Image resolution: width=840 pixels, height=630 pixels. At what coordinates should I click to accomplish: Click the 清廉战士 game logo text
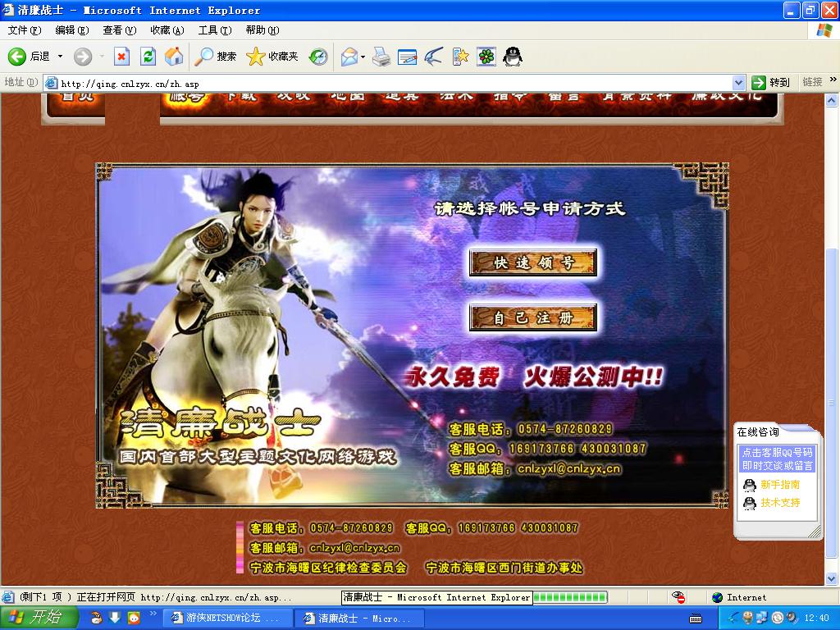220,424
